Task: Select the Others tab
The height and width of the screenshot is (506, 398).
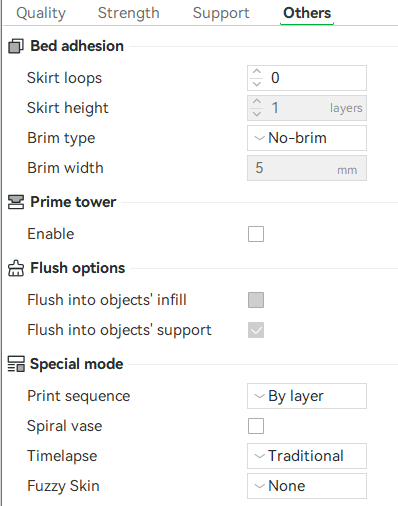Action: (x=307, y=13)
